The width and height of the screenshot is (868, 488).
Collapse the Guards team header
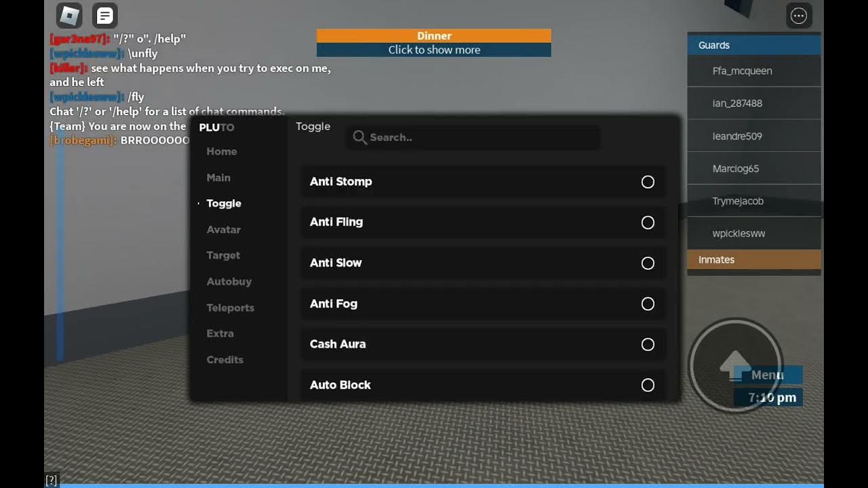754,45
